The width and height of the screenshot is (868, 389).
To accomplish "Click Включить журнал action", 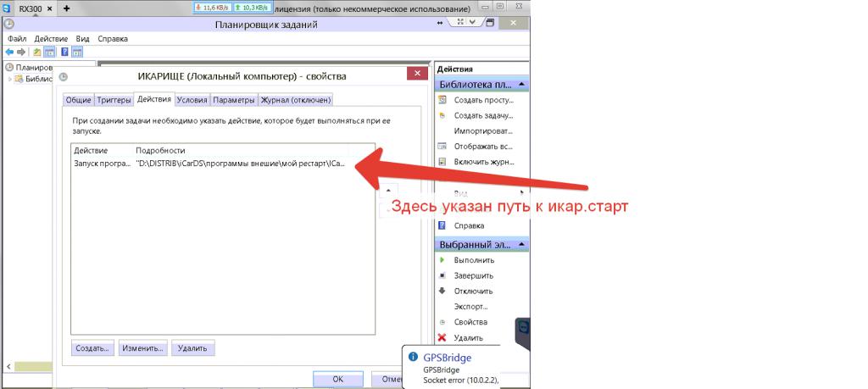I will pos(483,161).
